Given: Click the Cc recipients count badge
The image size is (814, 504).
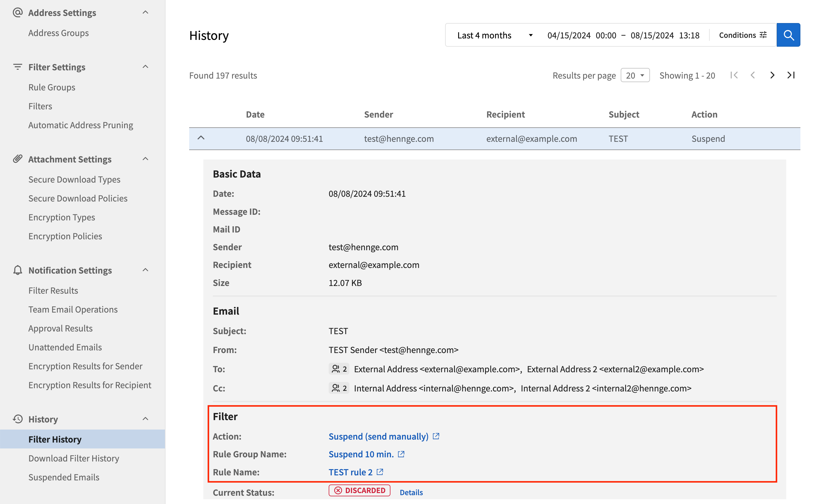Looking at the screenshot, I should pyautogui.click(x=339, y=388).
